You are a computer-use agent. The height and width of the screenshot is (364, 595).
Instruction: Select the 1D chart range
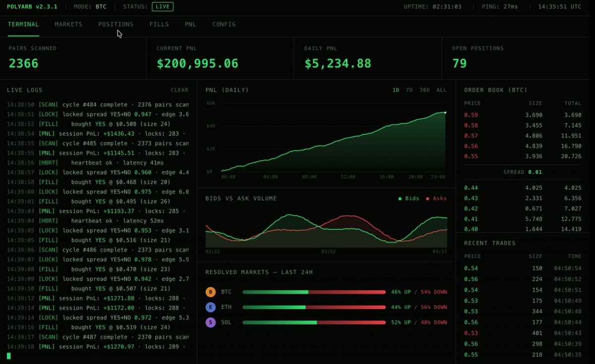[x=396, y=90]
